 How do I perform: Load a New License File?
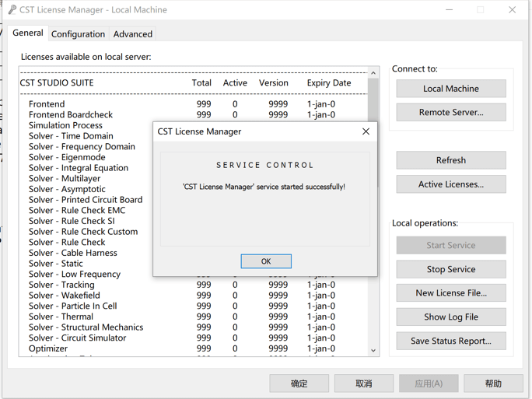(451, 292)
